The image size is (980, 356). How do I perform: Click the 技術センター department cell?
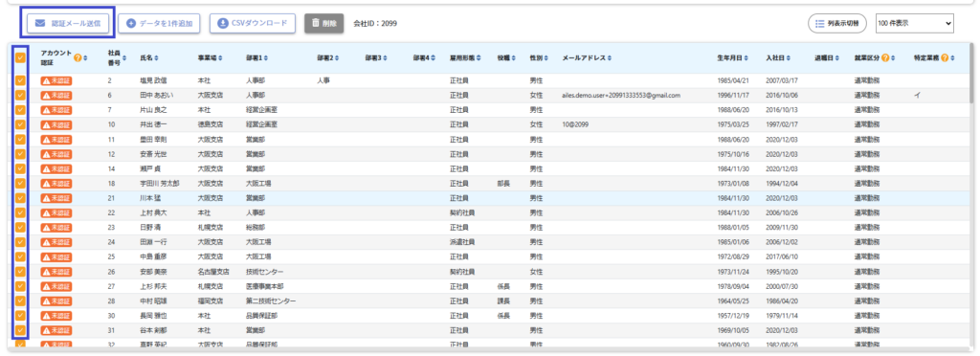coord(265,272)
